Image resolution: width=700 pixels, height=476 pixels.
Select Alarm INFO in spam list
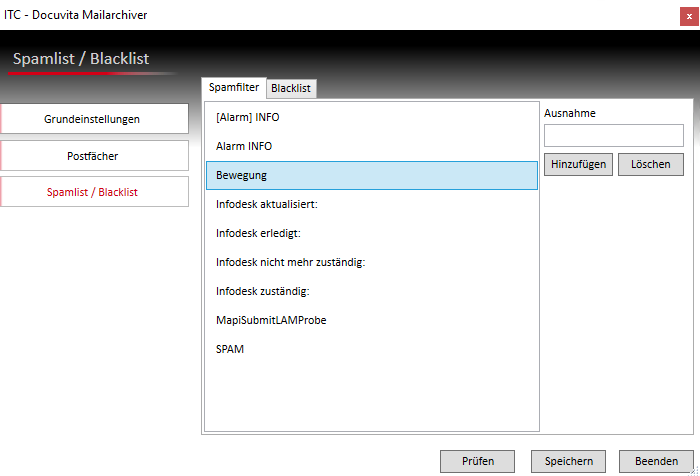(x=243, y=146)
